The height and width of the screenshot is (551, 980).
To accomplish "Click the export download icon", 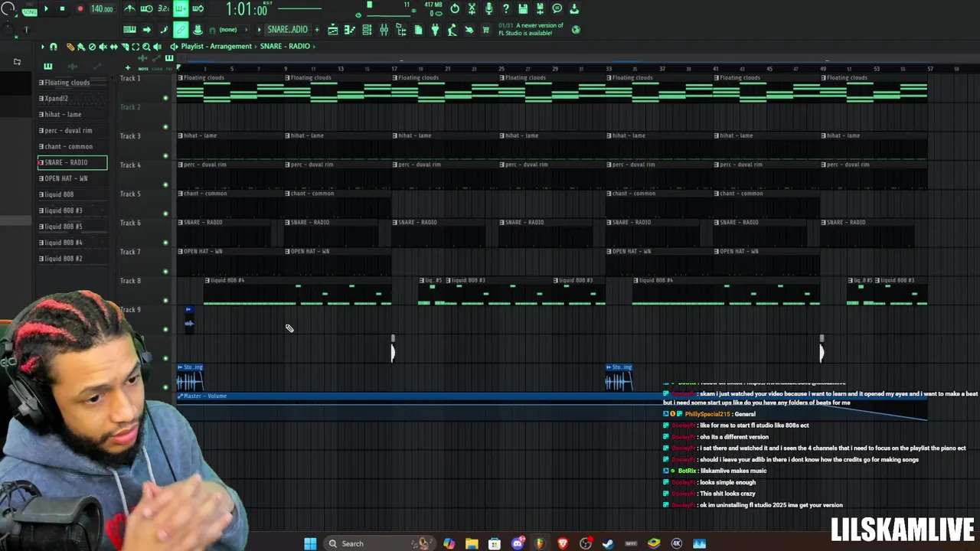I will coord(574,8).
